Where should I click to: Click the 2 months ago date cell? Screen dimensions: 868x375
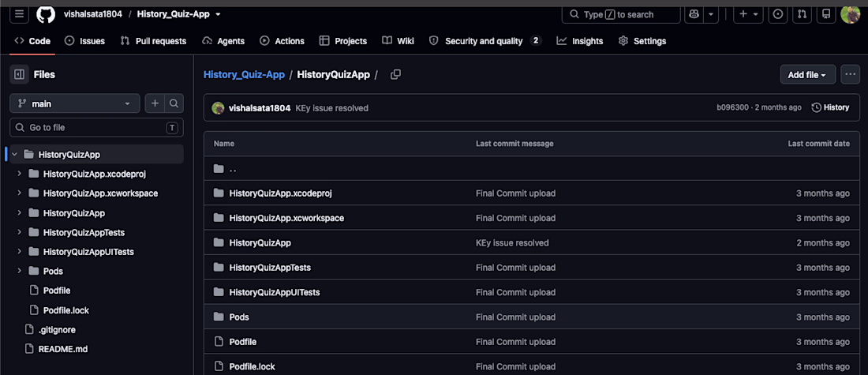[x=822, y=242]
